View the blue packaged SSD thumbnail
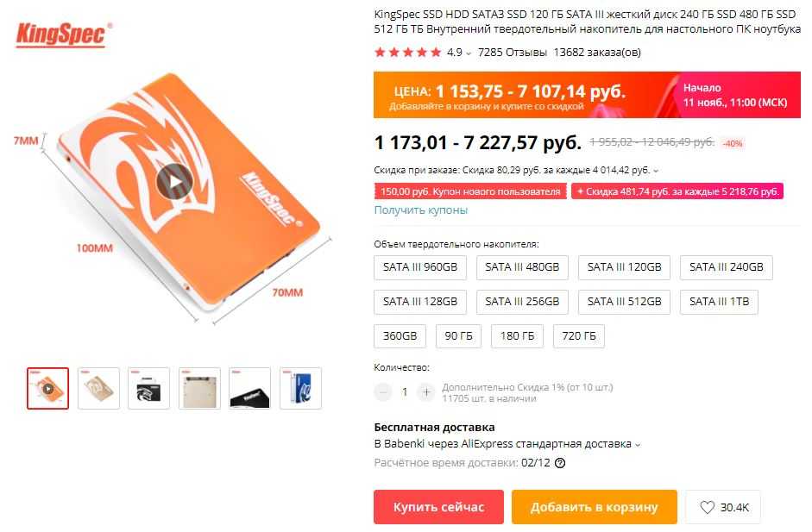Screen dimensions: 812x532 coord(300,388)
